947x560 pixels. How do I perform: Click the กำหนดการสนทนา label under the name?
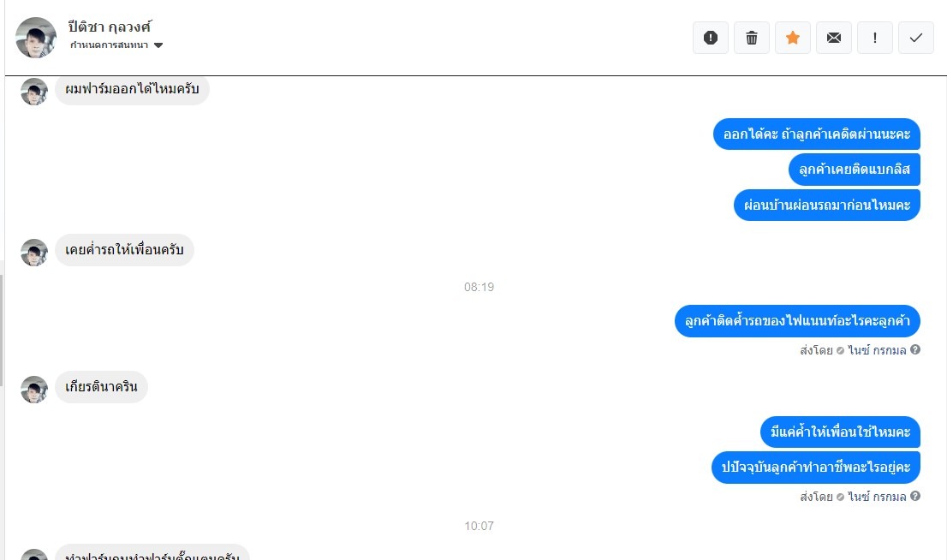109,45
